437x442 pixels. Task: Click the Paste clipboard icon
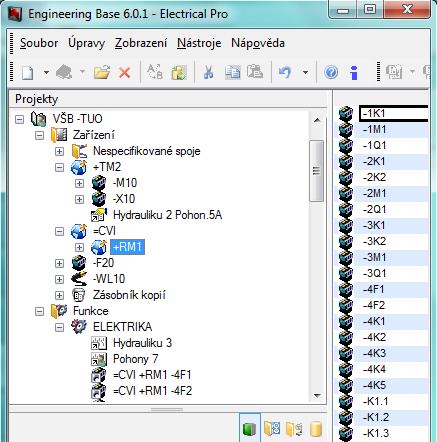(255, 72)
